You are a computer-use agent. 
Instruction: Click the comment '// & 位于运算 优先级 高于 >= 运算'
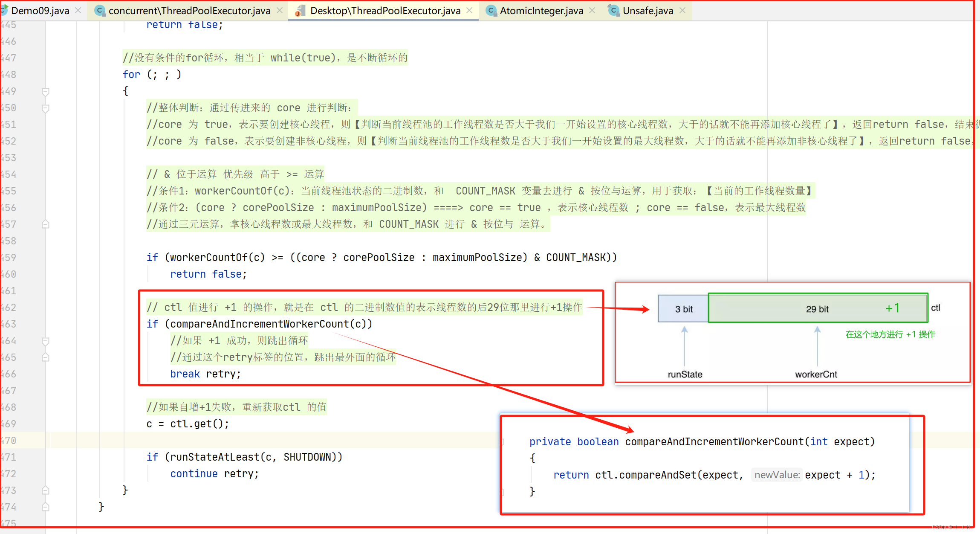[235, 174]
